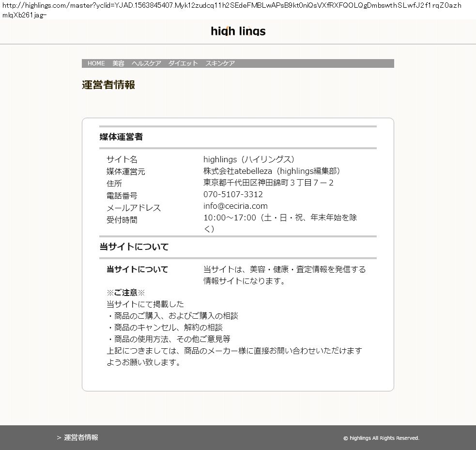Click the email info@ceciria.com

point(235,206)
